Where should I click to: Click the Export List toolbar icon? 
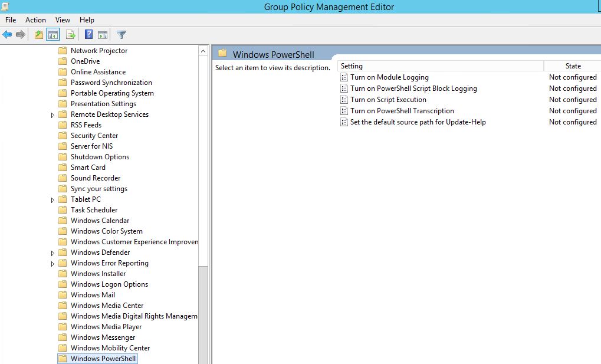click(x=71, y=35)
